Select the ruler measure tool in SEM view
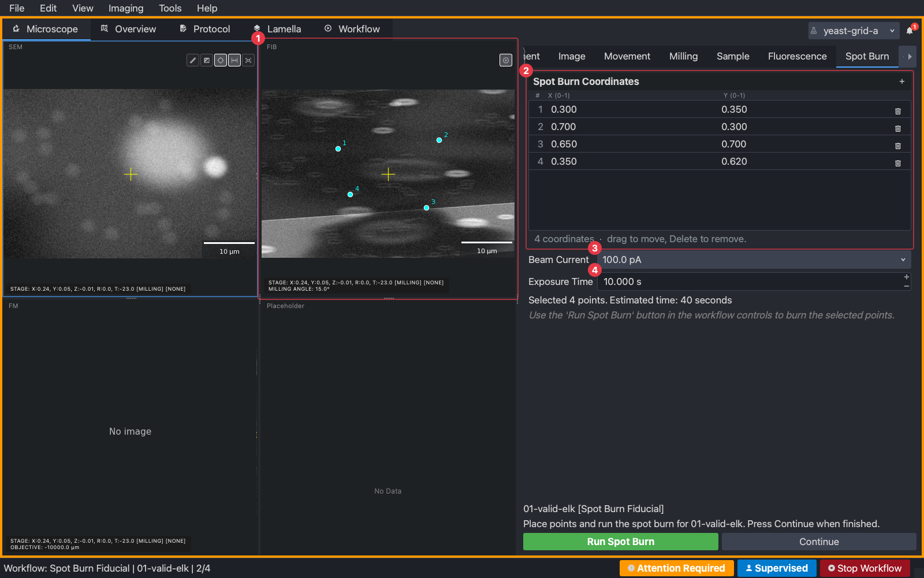The image size is (924, 578). point(193,60)
